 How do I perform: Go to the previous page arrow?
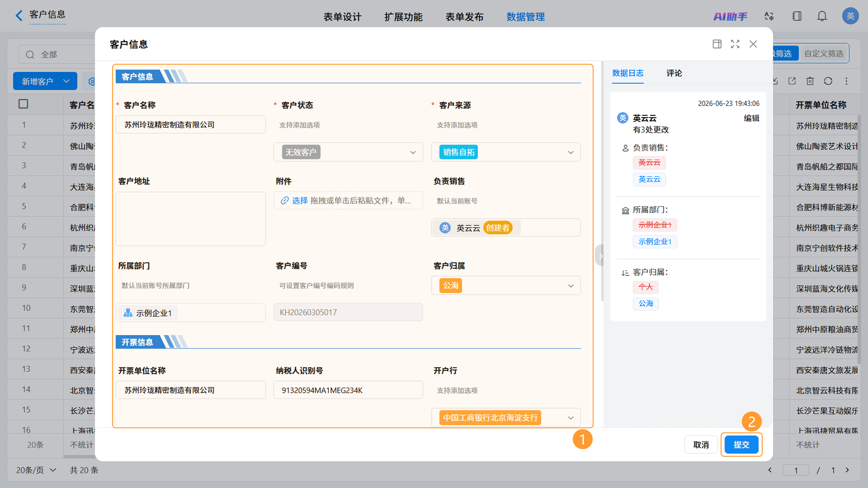tap(770, 470)
